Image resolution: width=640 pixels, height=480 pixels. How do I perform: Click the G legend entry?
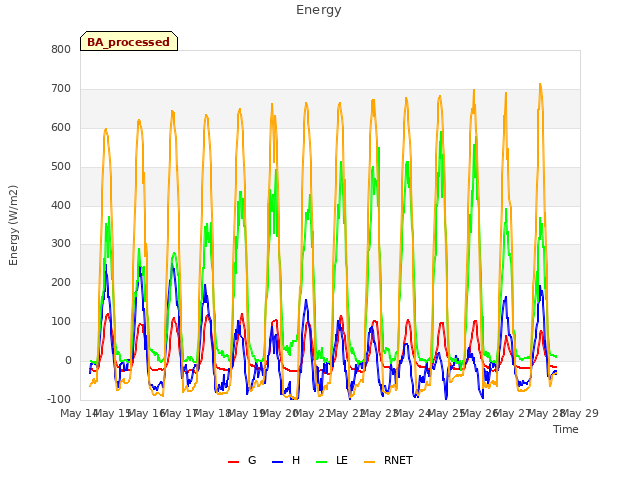pos(242,460)
